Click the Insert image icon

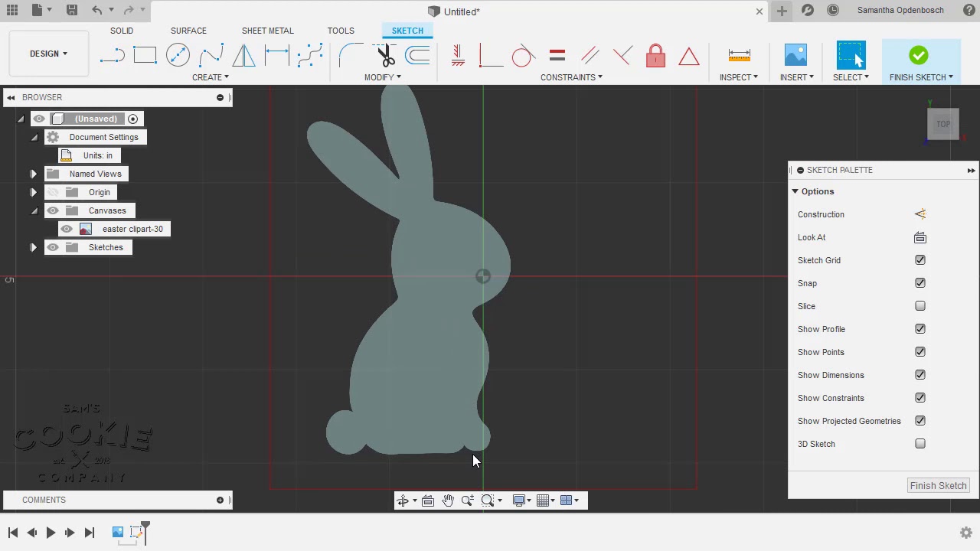(795, 55)
